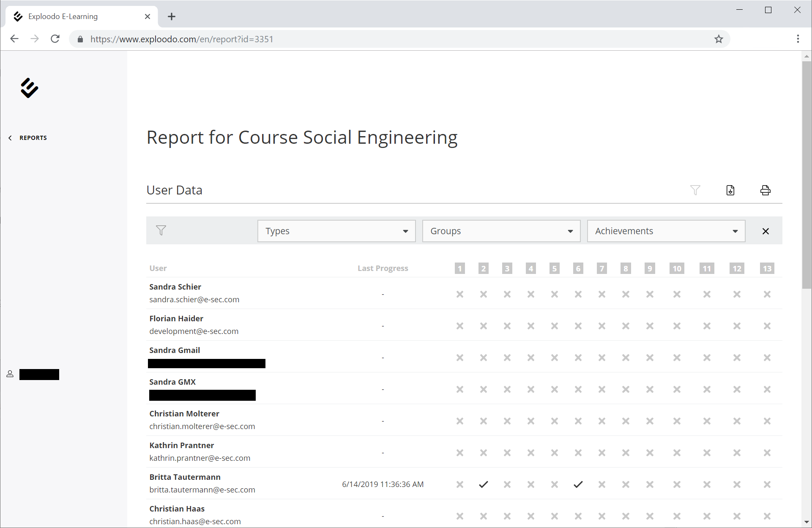Go back to REPORTS in the sidebar
The width and height of the screenshot is (812, 528).
click(x=33, y=138)
